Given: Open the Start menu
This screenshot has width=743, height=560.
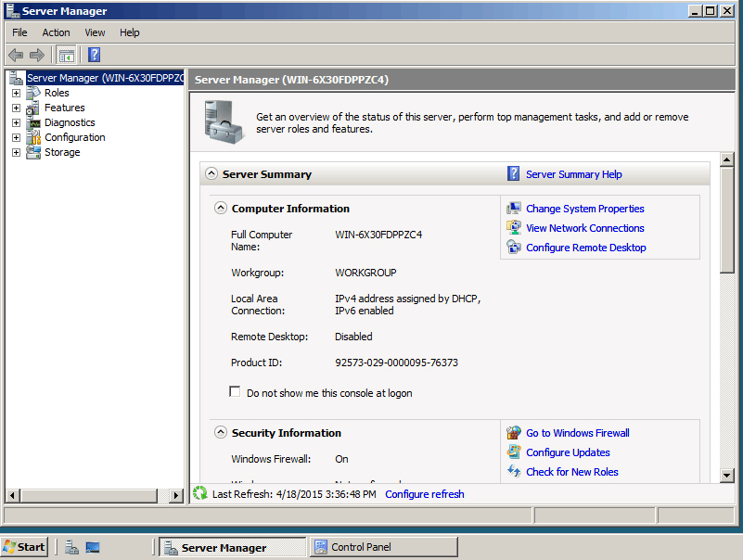Looking at the screenshot, I should (24, 547).
